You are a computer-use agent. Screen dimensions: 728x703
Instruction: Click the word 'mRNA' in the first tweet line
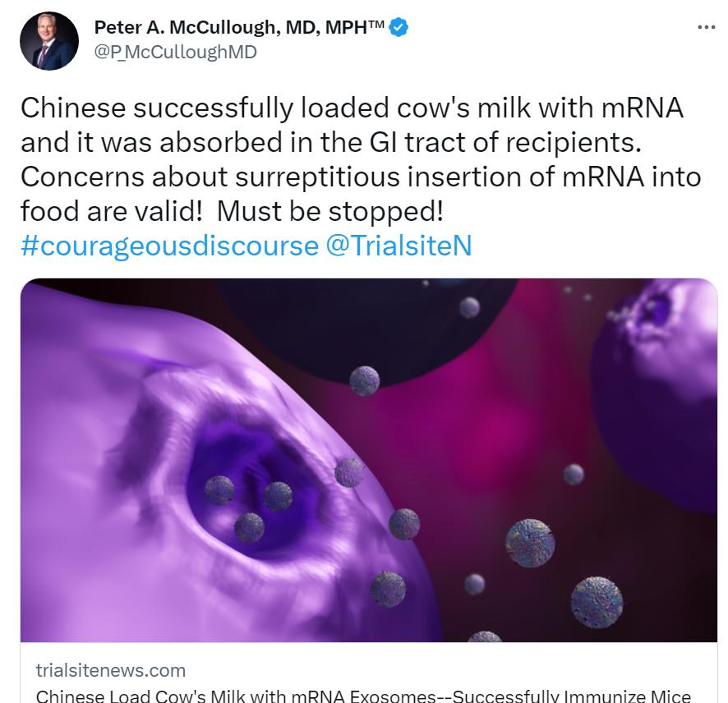coord(642,108)
